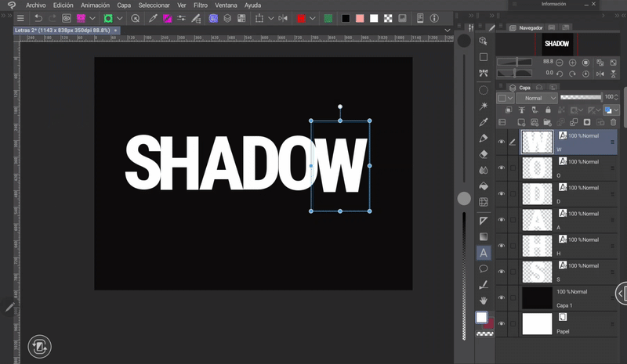Open the Normal blending mode dropdown
627x364 pixels.
537,98
